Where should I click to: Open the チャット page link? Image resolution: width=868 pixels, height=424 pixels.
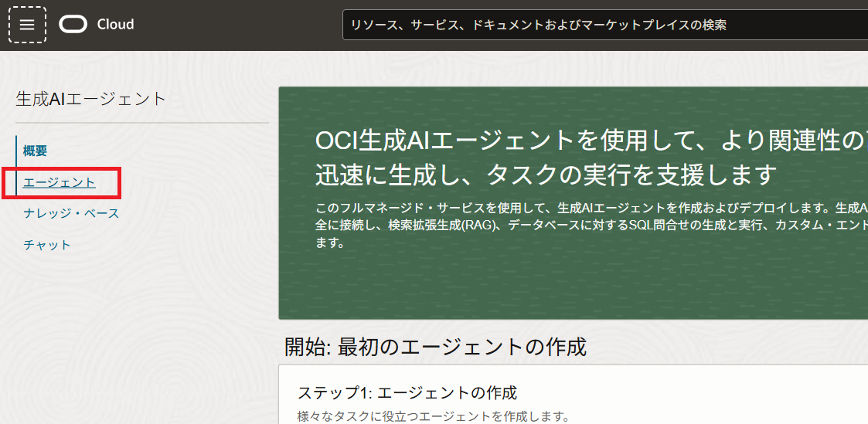click(x=47, y=245)
